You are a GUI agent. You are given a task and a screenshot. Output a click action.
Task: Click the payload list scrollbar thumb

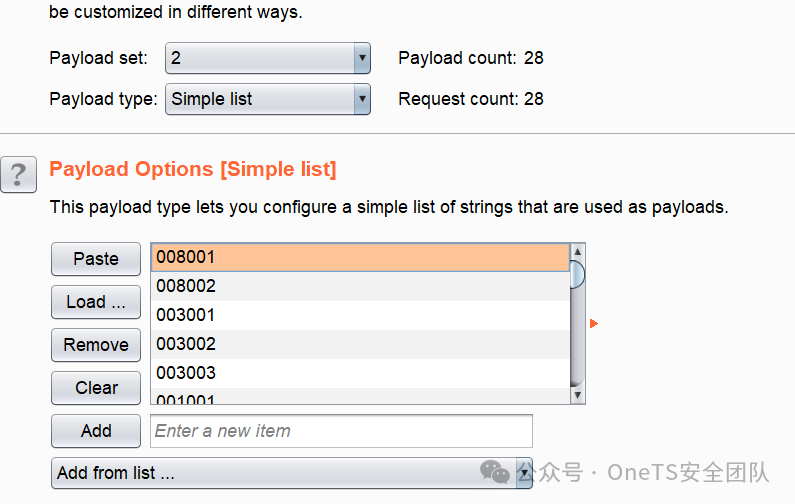pos(577,274)
